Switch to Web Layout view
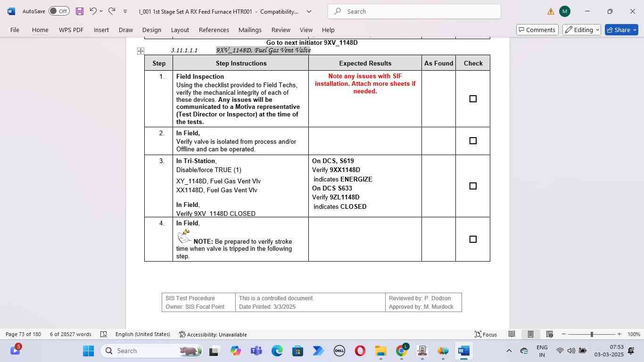The width and height of the screenshot is (644, 362). [549, 334]
